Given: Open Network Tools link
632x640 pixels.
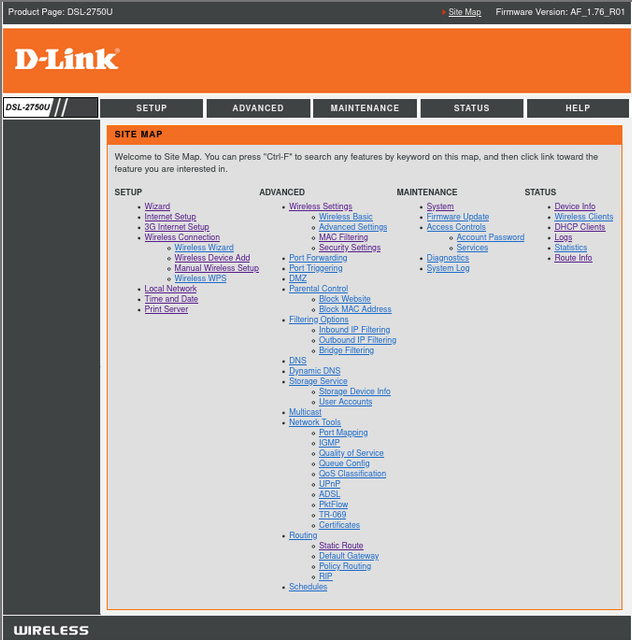Looking at the screenshot, I should pos(315,422).
